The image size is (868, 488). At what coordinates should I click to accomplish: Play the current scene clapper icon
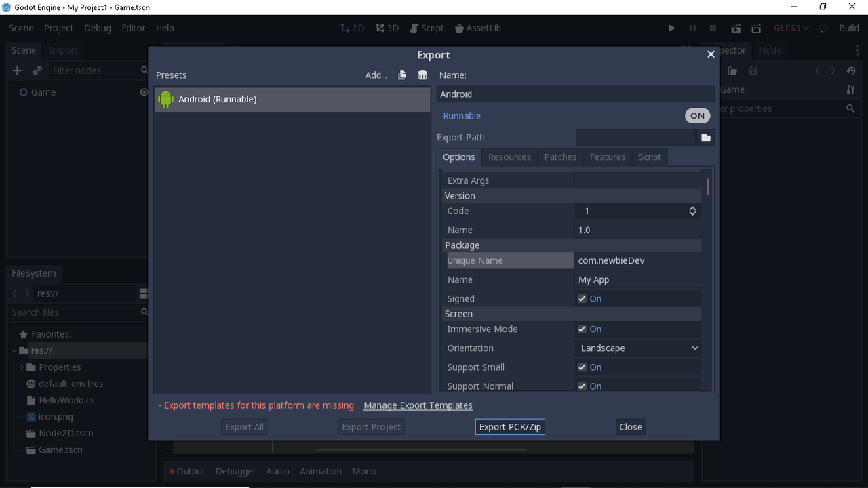(x=736, y=28)
